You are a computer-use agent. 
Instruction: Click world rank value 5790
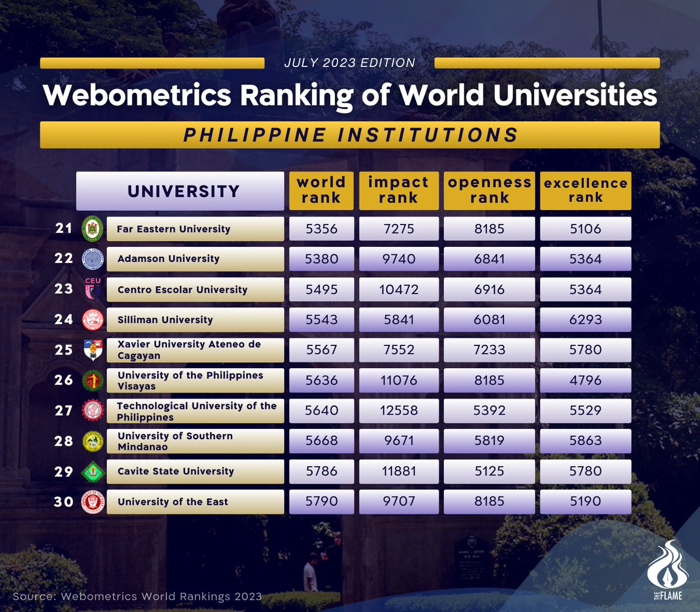point(321,502)
